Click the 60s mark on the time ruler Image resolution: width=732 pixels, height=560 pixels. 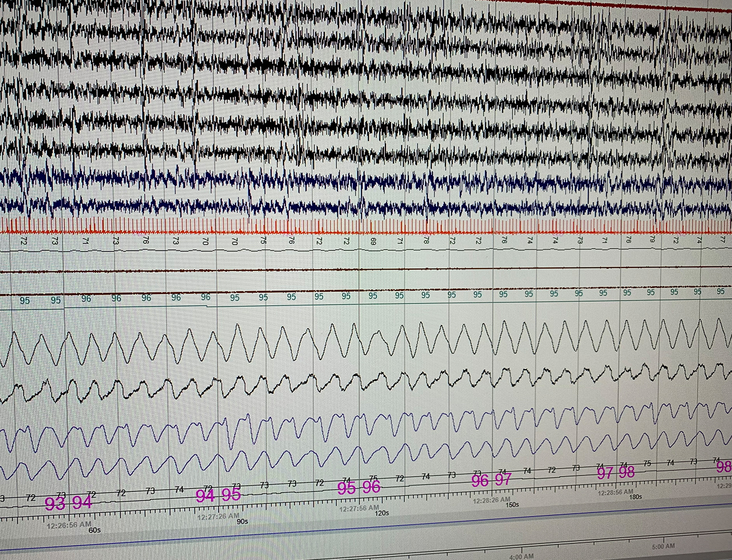[94, 530]
